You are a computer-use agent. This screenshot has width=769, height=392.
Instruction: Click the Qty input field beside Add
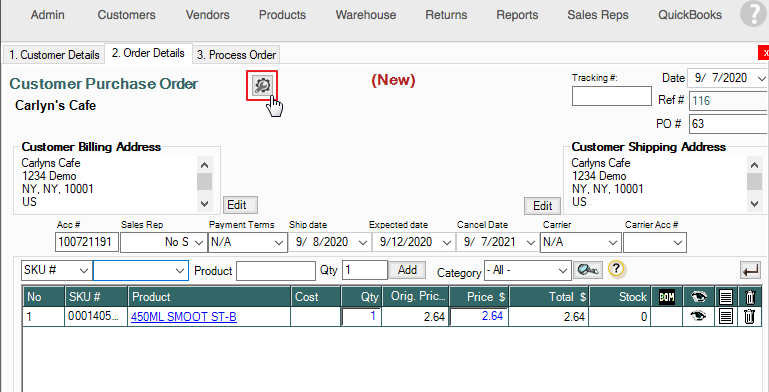[x=365, y=270]
